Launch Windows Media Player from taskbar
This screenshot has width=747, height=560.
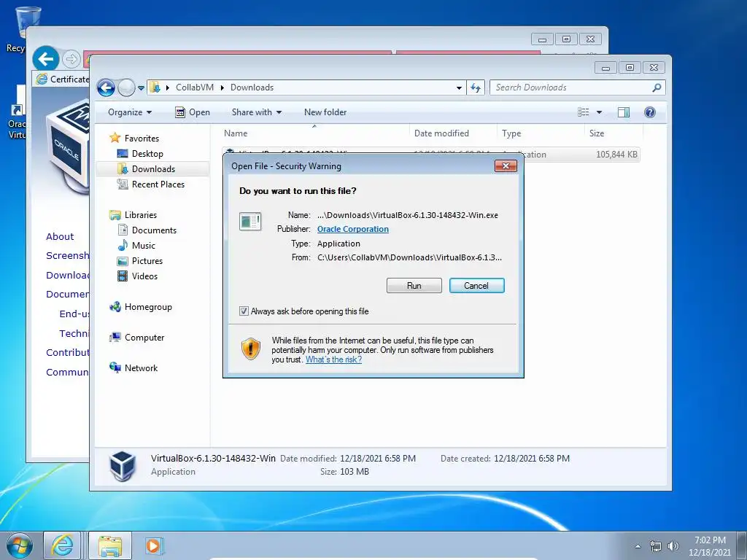tap(153, 545)
